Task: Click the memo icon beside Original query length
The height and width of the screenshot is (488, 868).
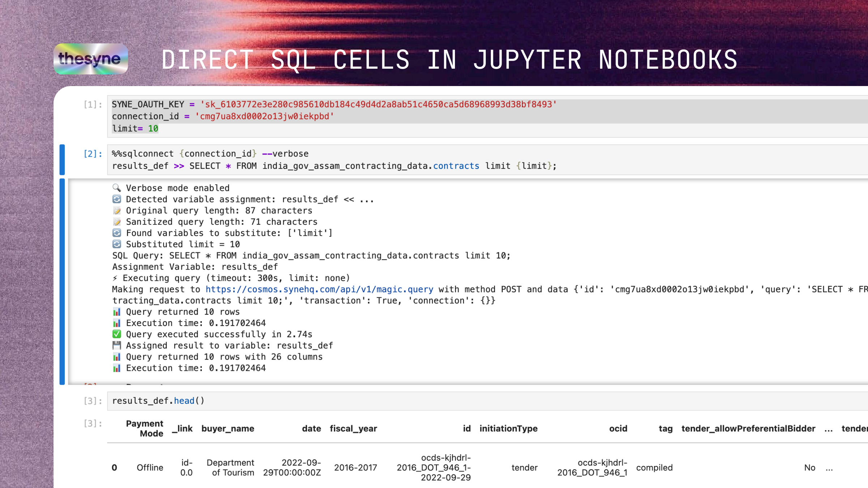Action: click(x=116, y=210)
